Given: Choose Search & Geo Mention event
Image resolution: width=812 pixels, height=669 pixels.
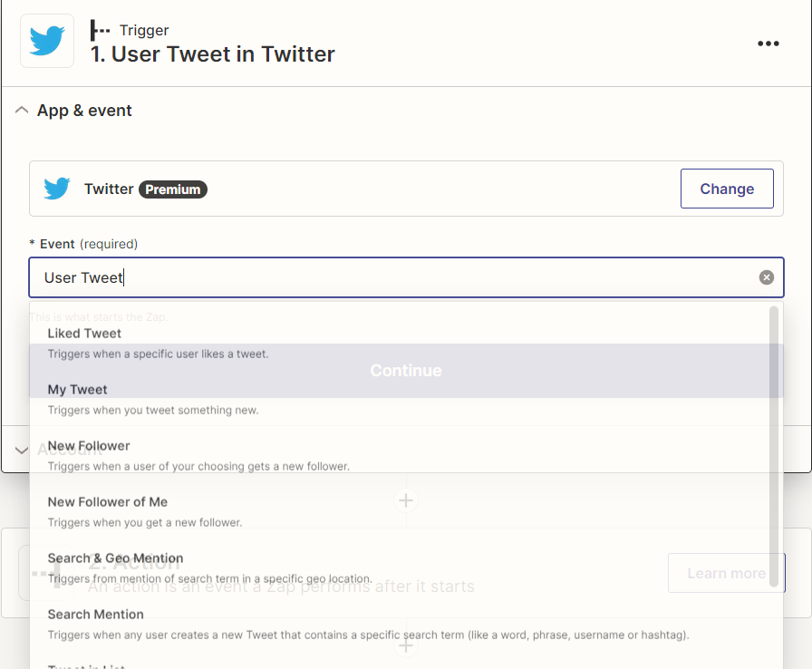Looking at the screenshot, I should [115, 558].
